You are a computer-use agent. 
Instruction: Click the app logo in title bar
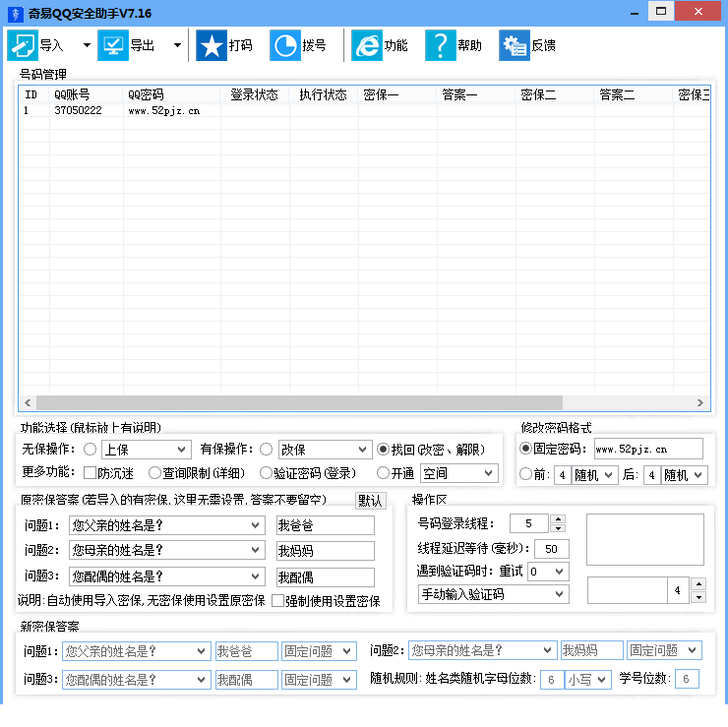click(16, 14)
